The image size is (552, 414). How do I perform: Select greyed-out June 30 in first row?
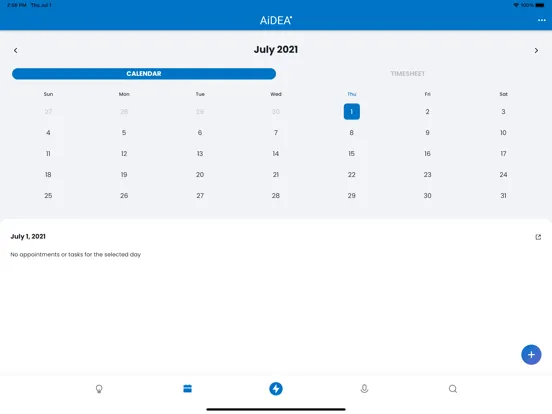[x=276, y=112]
